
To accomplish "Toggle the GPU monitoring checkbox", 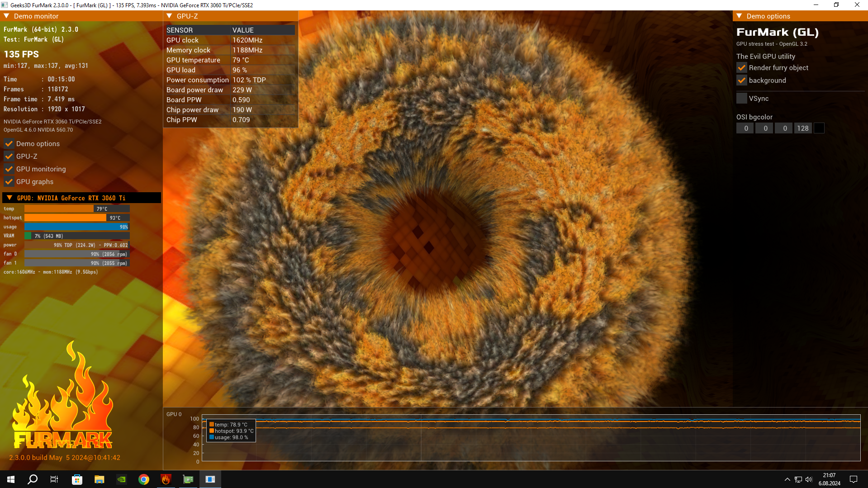I will (x=9, y=169).
